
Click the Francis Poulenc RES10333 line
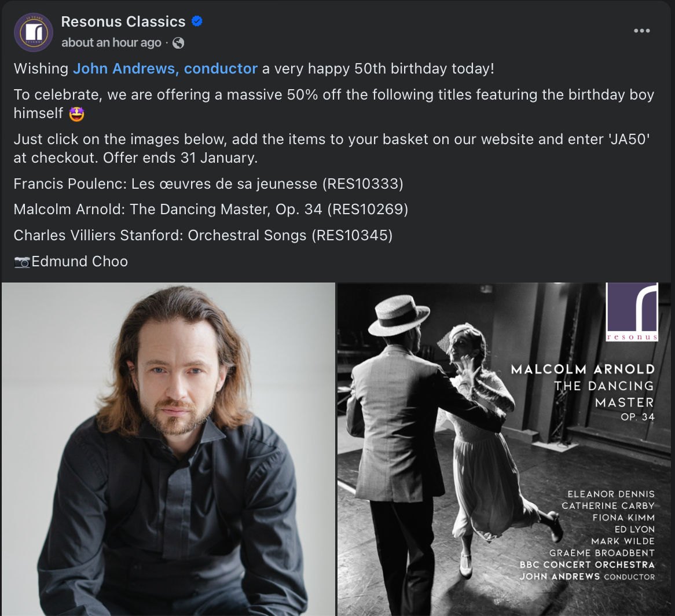pos(208,184)
